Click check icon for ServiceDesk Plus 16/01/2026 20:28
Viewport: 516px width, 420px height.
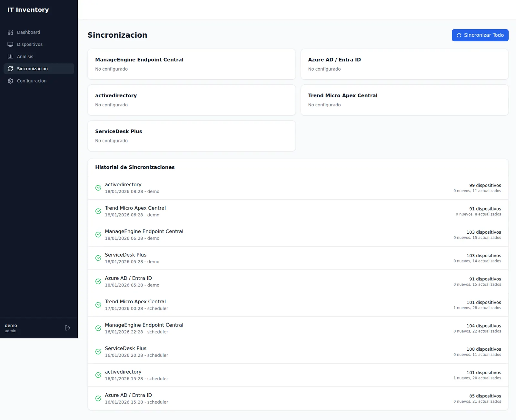coord(98,352)
